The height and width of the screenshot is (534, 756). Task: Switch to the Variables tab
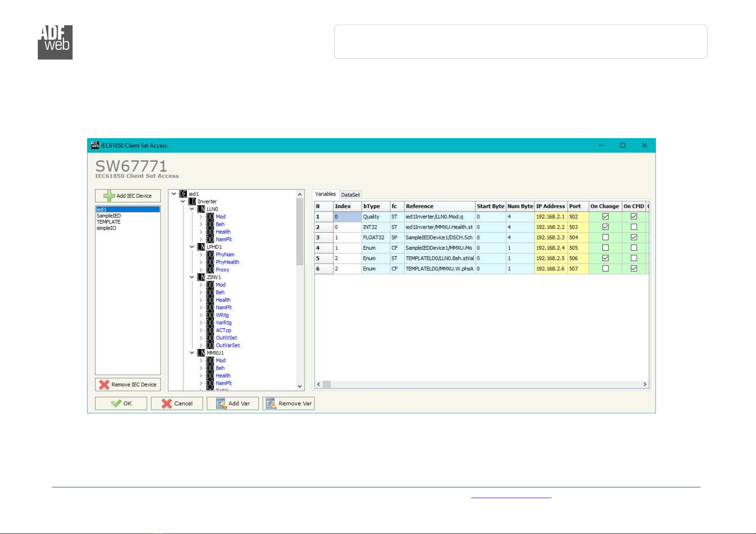tap(325, 194)
